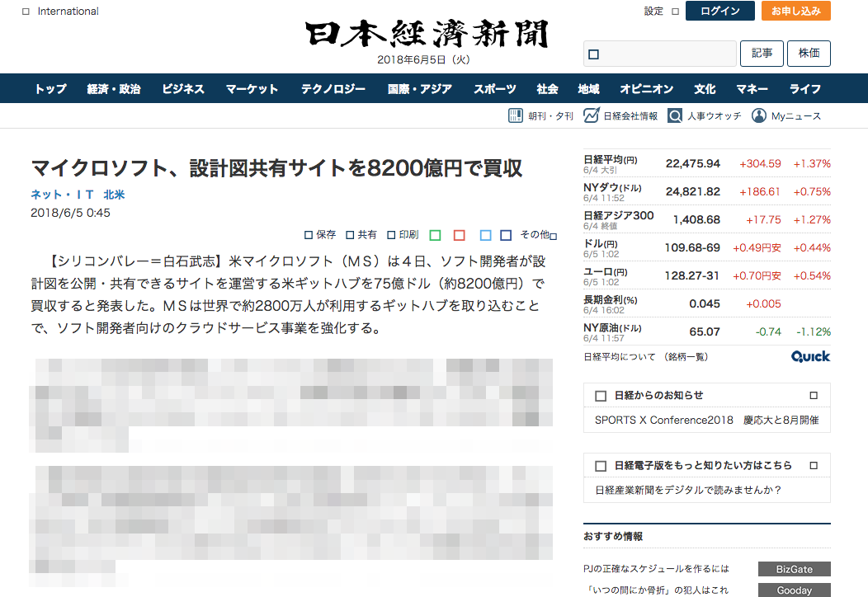Open the 日経会社情報 chart icon
The image size is (868, 597).
pyautogui.click(x=592, y=115)
